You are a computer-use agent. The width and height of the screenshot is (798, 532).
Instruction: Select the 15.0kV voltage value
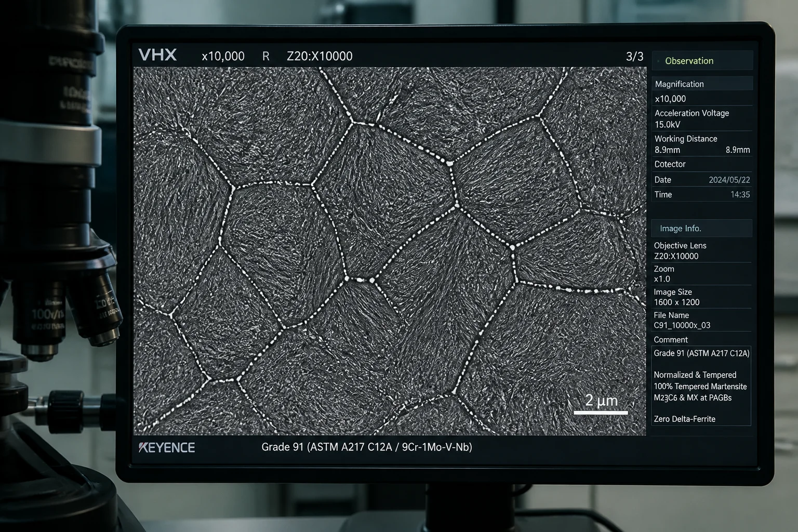pos(667,125)
